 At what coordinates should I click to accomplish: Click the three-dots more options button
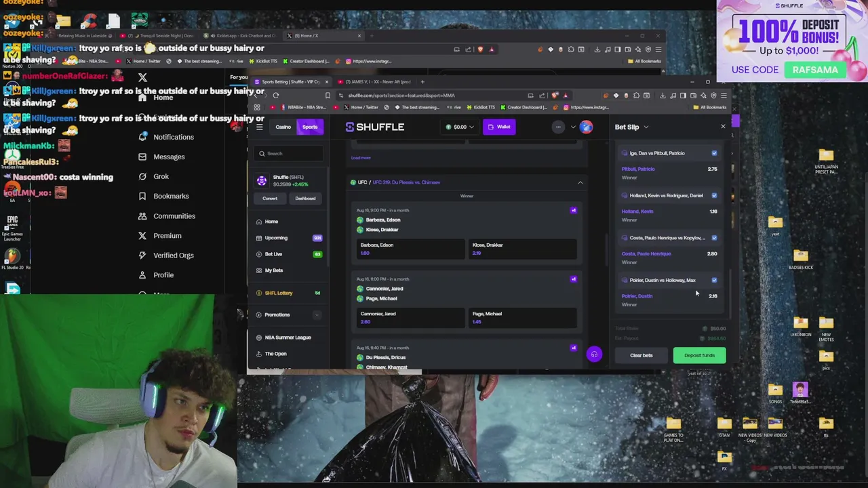click(558, 127)
